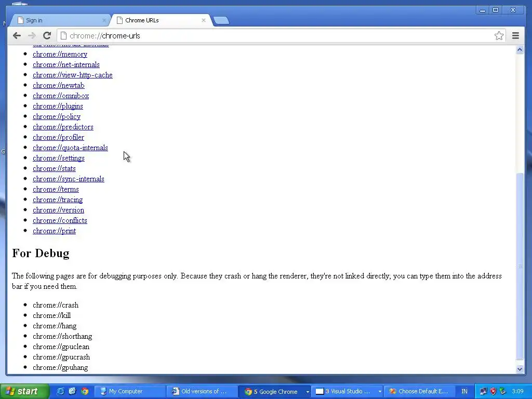
Task: Open the chrome://conflicts link
Action: pos(60,220)
